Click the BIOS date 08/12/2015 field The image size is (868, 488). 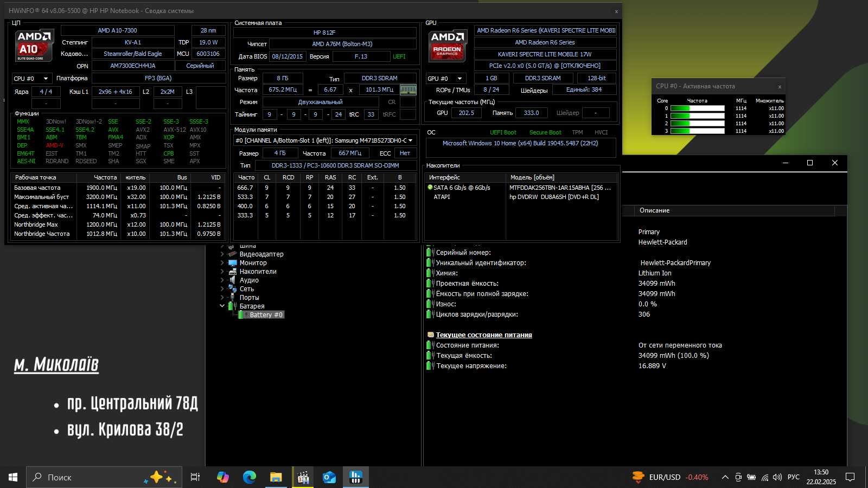point(288,56)
